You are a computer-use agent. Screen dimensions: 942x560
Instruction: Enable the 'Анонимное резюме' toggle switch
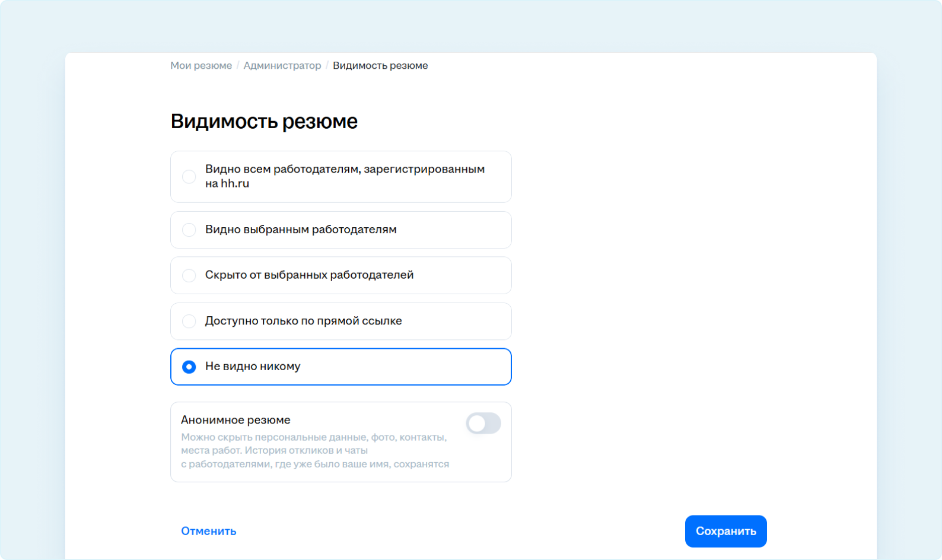point(483,424)
